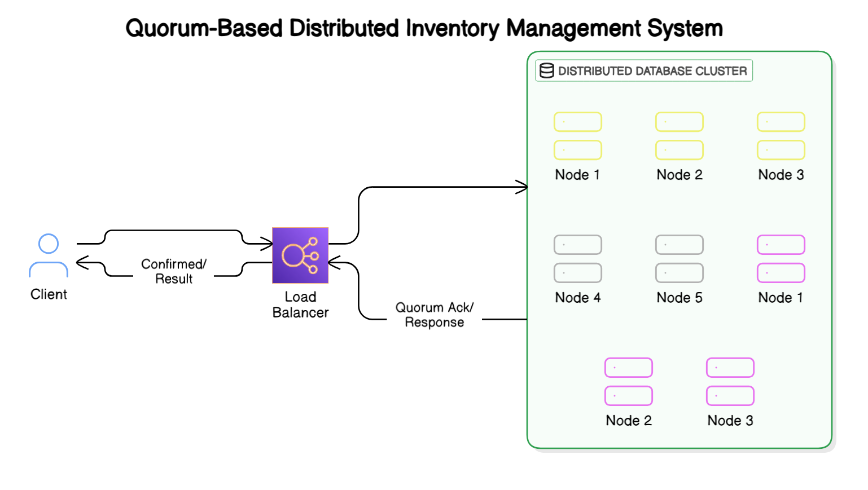Select the pink Node 2 server icon
The width and height of the screenshot is (868, 490).
[x=628, y=382]
